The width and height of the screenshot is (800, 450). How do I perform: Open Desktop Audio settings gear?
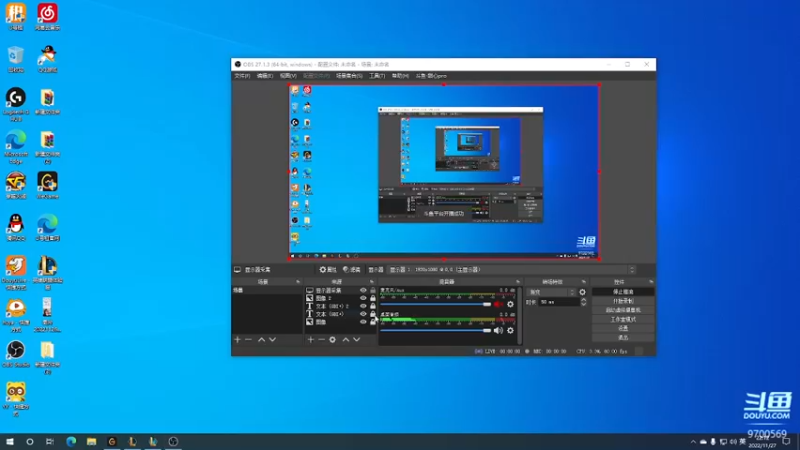pyautogui.click(x=510, y=330)
